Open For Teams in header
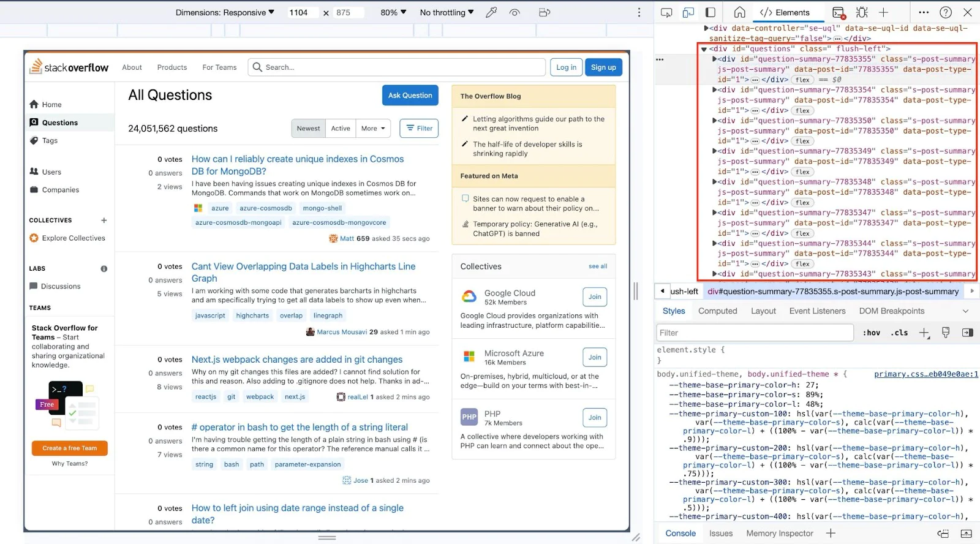 pyautogui.click(x=219, y=67)
